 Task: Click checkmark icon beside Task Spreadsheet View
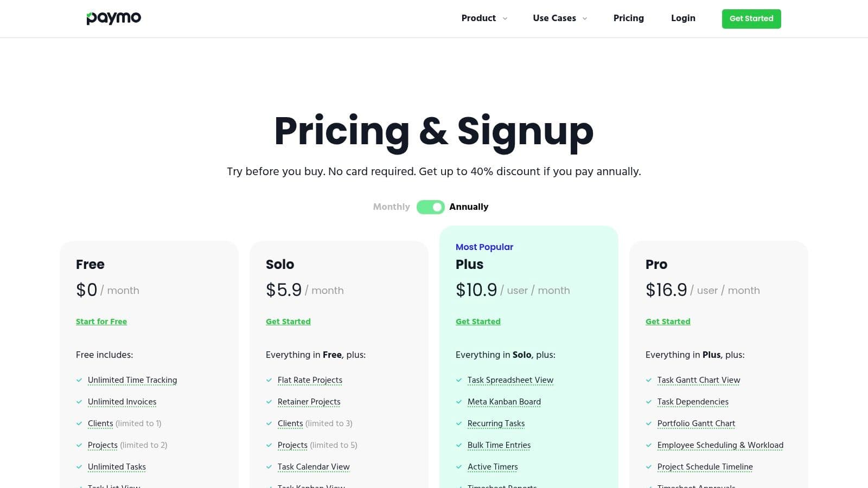click(459, 380)
